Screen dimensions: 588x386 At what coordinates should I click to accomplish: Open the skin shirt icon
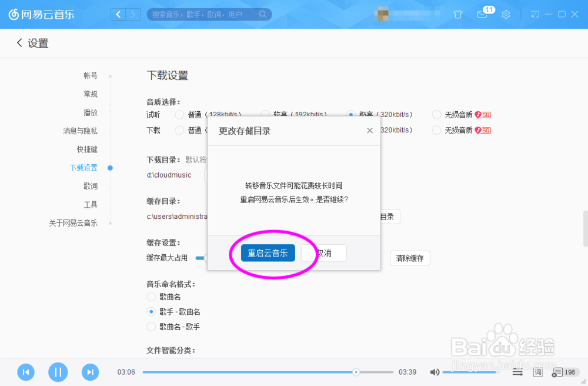[x=457, y=15]
